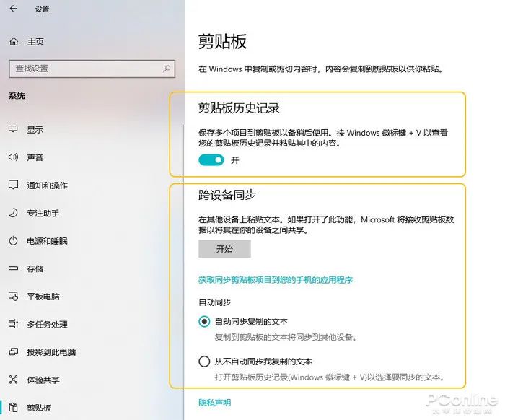The image size is (505, 420).
Task: Open the 平板电脑 settings page
Action: point(43,297)
